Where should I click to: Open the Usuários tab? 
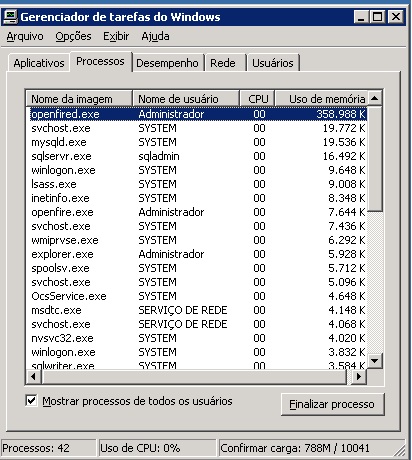273,63
